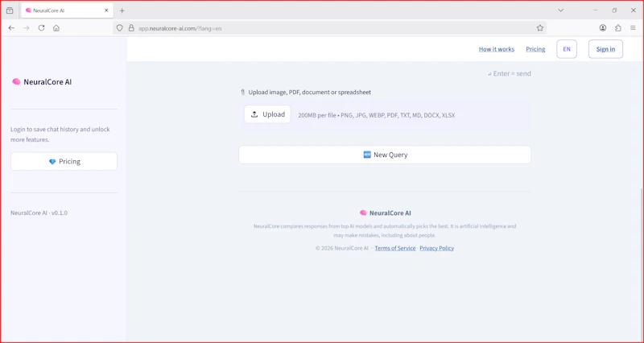The width and height of the screenshot is (644, 343).
Task: Show site tracking protection shield
Action: point(119,28)
